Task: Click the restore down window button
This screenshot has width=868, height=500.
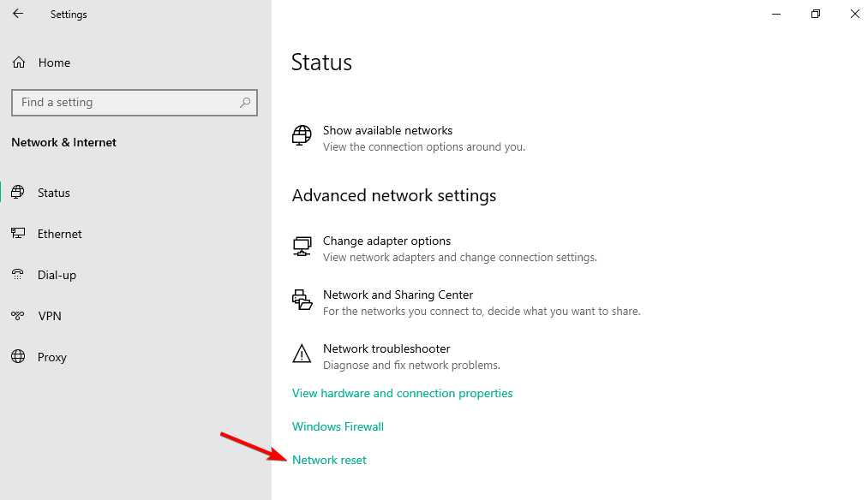Action: tap(815, 14)
